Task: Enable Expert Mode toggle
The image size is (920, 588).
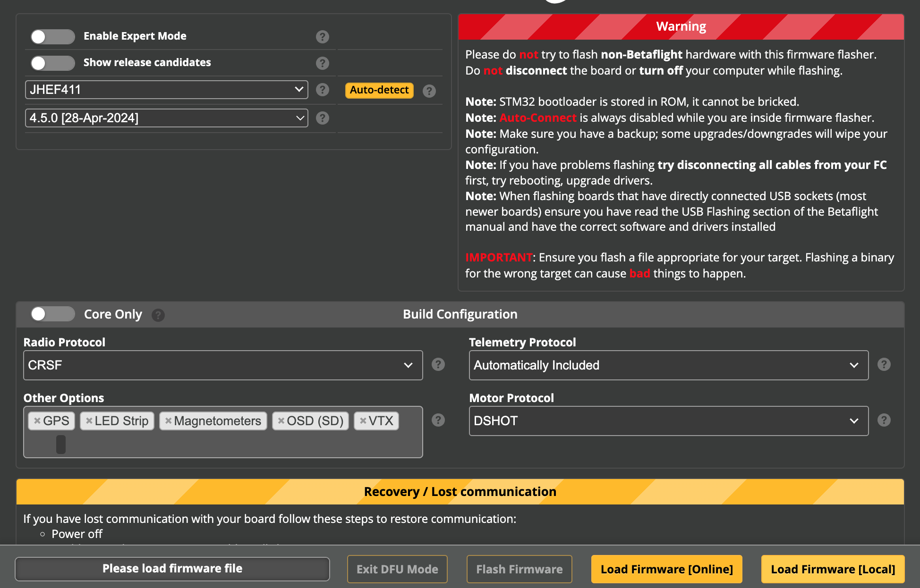Action: [52, 36]
